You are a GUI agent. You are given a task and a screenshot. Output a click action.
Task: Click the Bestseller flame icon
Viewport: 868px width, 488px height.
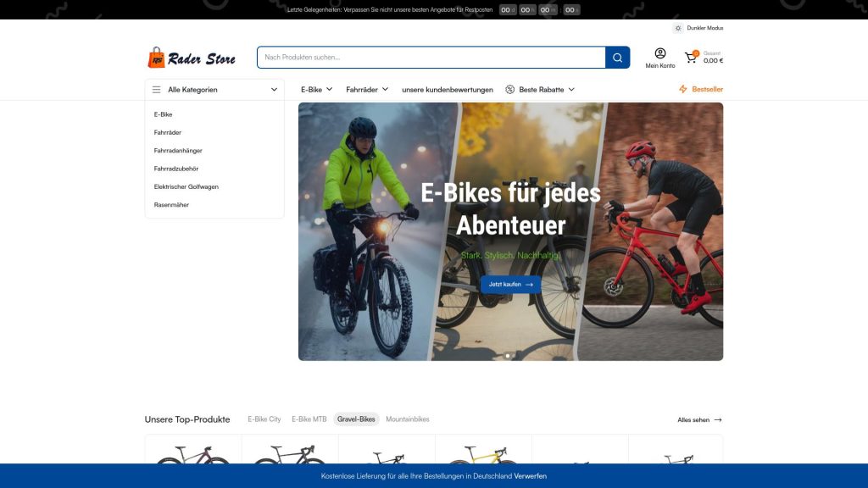(682, 88)
